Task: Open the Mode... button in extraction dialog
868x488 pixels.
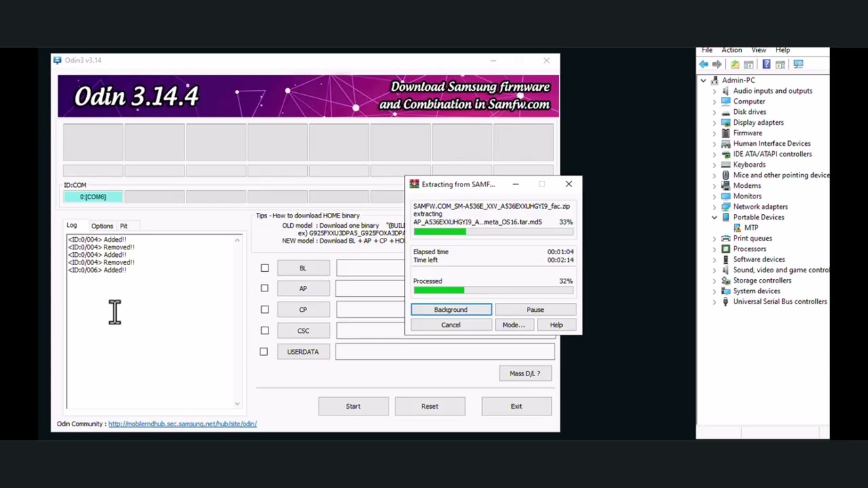Action: [513, 325]
